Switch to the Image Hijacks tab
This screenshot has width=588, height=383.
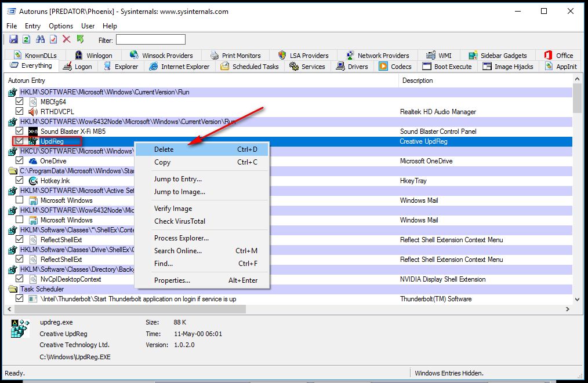508,66
